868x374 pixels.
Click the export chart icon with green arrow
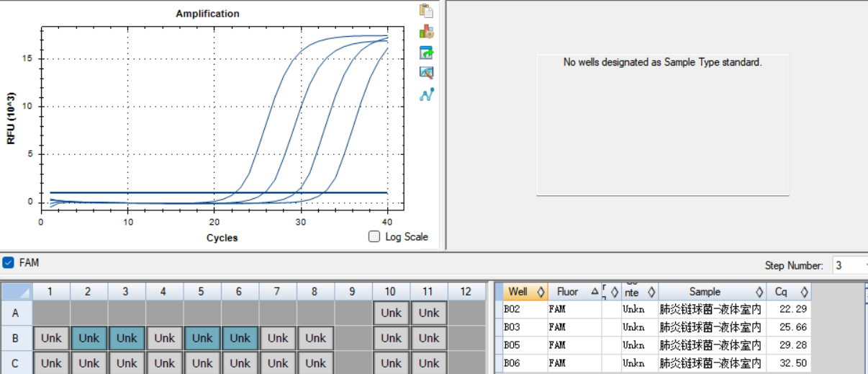click(427, 53)
